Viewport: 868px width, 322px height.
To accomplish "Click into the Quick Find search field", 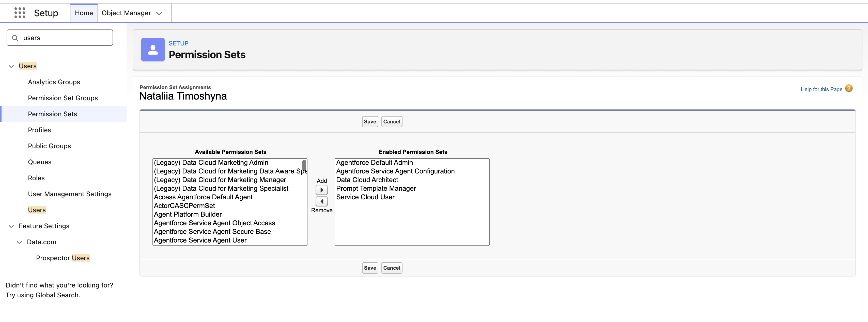I will click(60, 38).
